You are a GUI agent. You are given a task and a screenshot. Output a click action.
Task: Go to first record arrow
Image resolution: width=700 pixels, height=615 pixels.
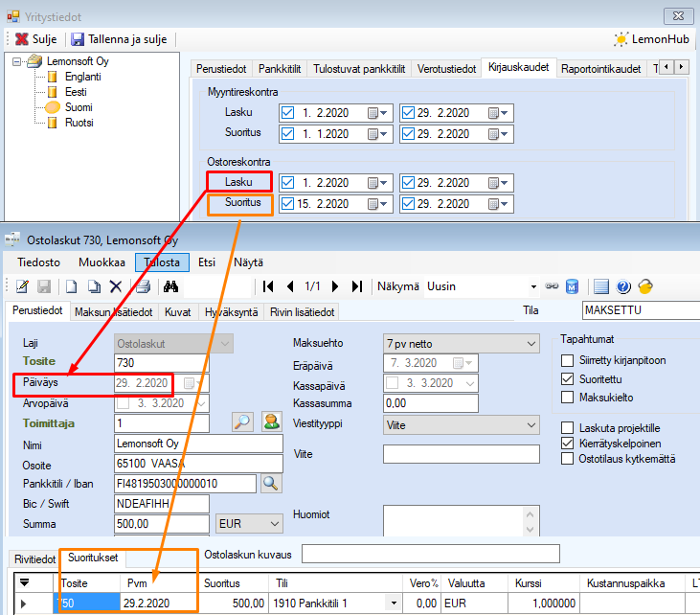tap(268, 286)
